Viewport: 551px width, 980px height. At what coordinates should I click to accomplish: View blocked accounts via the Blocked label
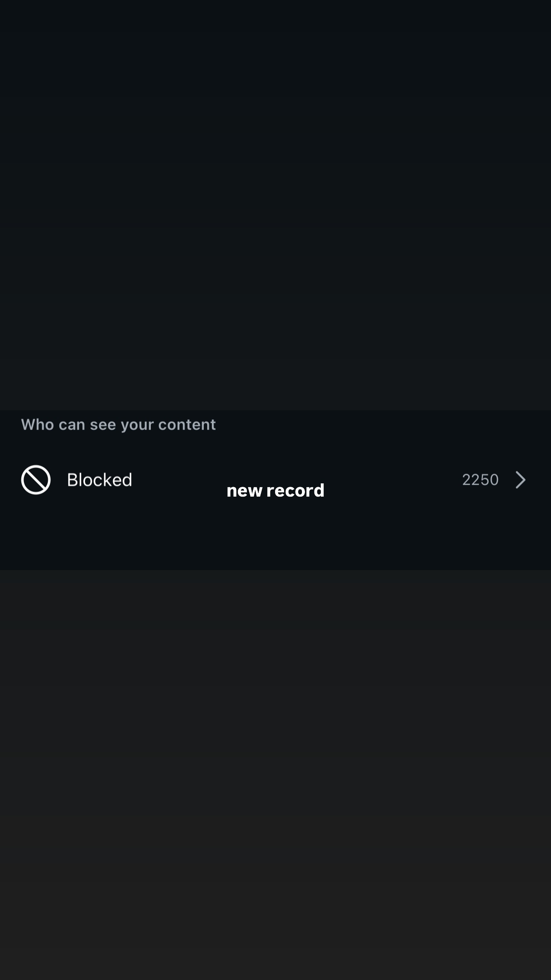[x=100, y=480]
